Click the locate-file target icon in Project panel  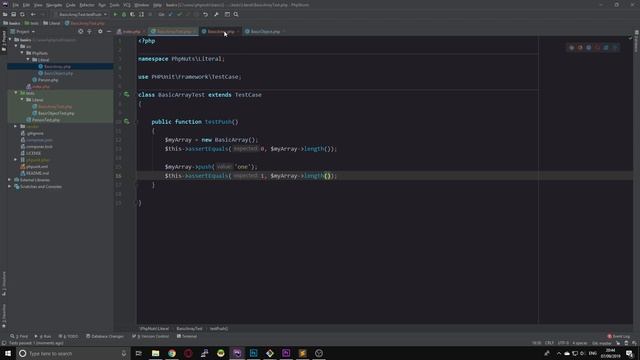click(x=80, y=31)
